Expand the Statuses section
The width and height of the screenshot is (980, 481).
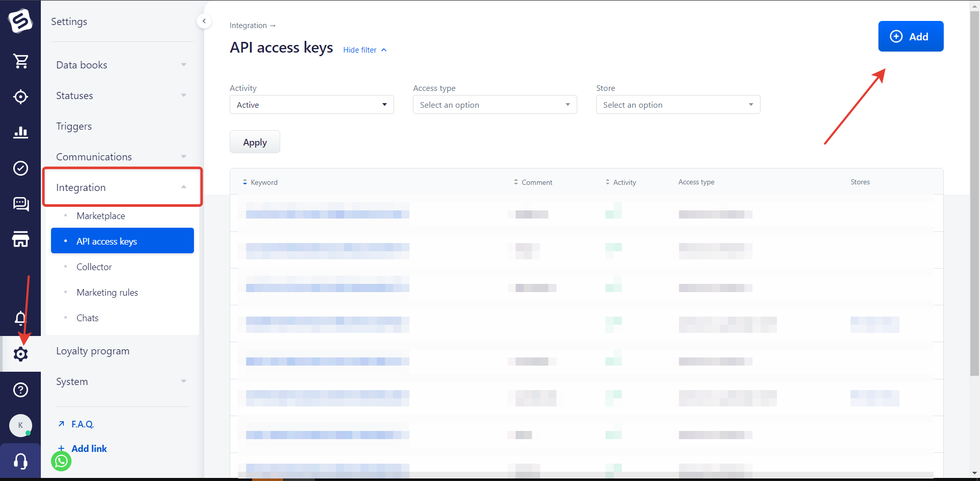pyautogui.click(x=121, y=95)
